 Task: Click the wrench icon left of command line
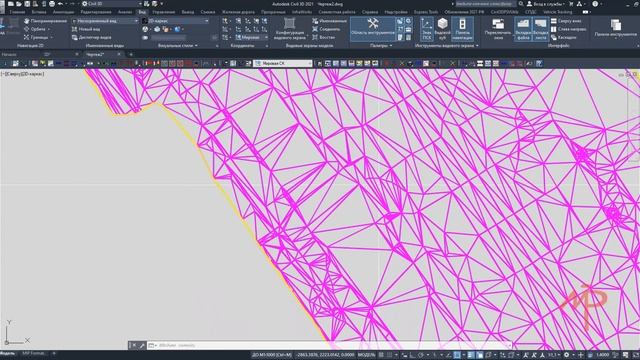pos(142,345)
